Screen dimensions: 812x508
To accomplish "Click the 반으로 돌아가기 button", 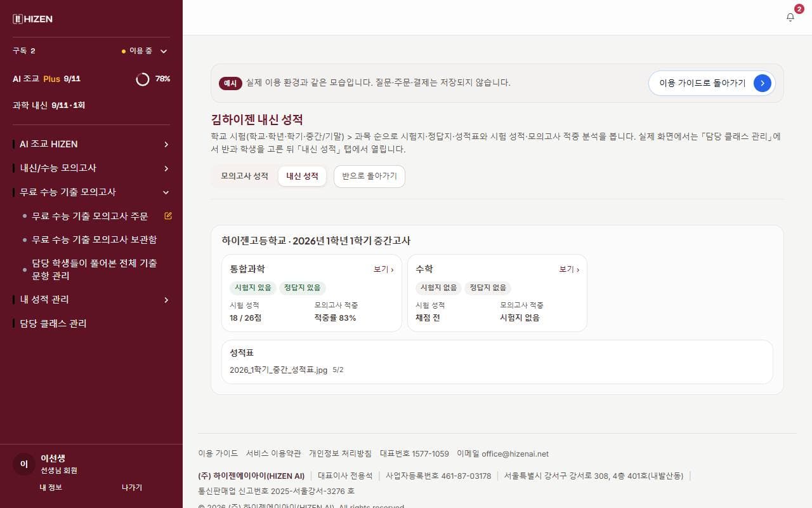I will tap(369, 176).
